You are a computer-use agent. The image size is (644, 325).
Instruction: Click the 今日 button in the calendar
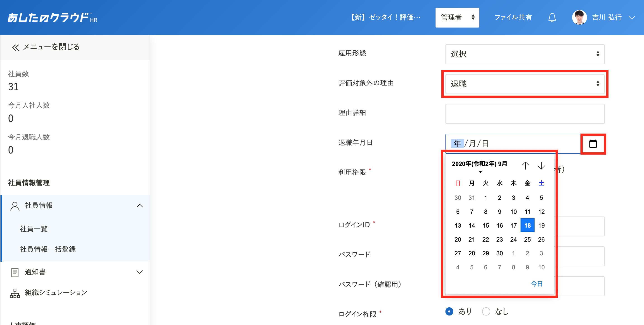click(537, 284)
